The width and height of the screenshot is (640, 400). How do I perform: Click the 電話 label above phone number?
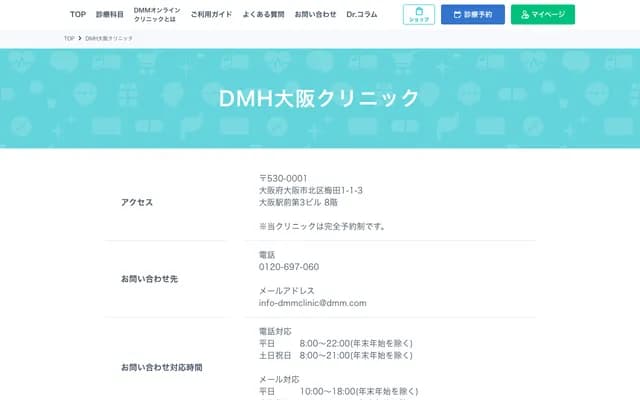coord(267,255)
